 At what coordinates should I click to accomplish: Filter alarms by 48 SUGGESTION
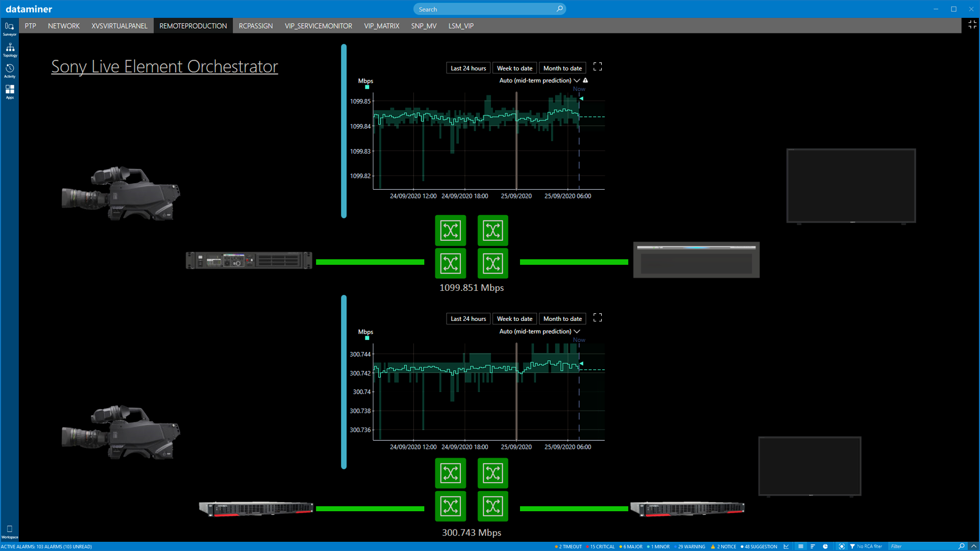[759, 546]
